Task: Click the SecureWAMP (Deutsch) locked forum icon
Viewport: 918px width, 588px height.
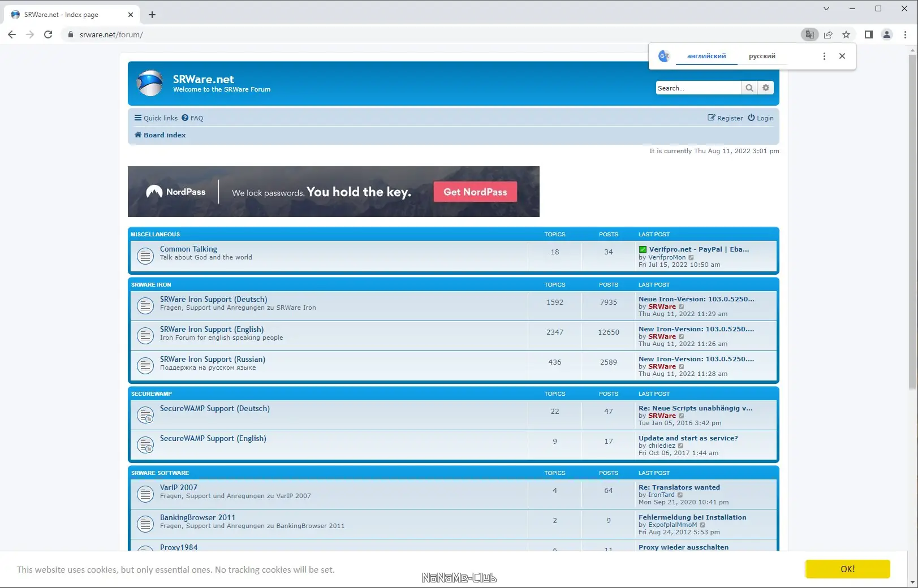Action: (145, 415)
